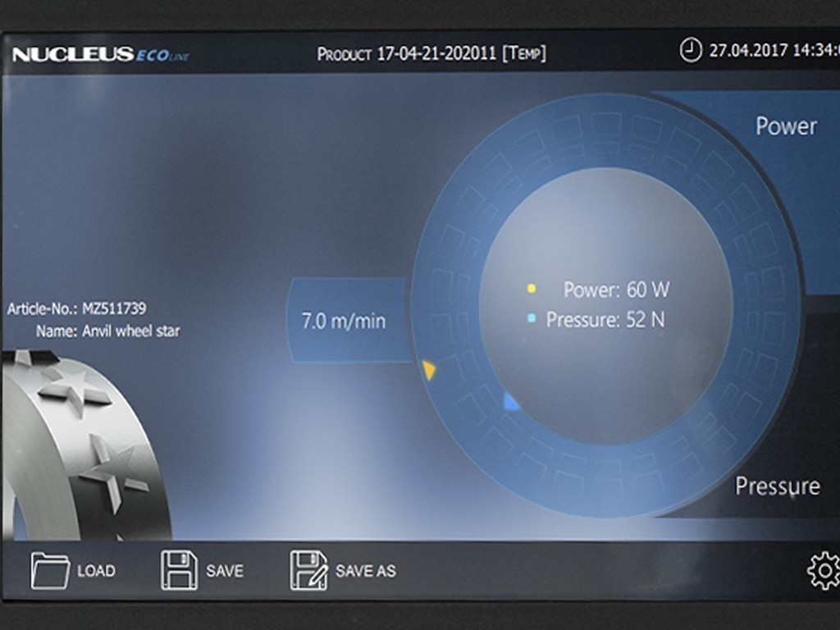Click the SAVE AS text label
This screenshot has width=840, height=630.
(x=366, y=571)
